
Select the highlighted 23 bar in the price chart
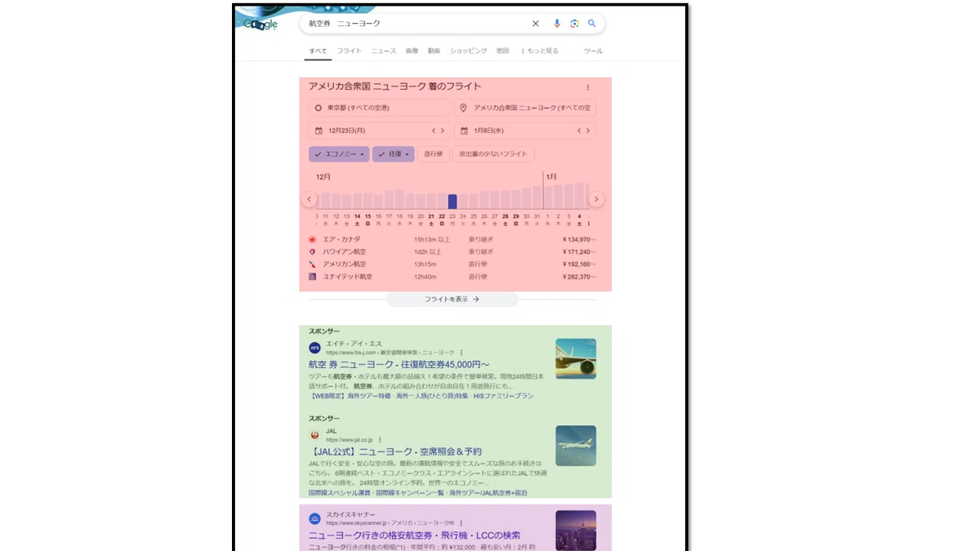pos(452,202)
